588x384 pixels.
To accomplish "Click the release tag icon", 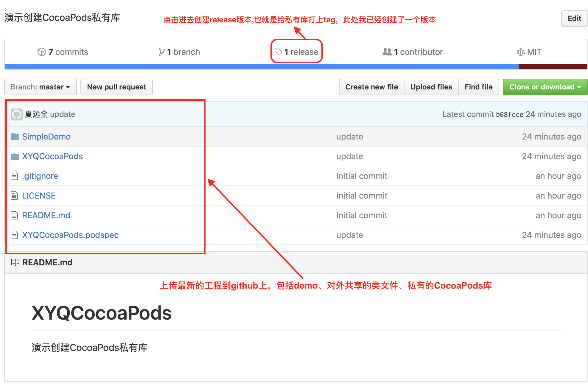I will tap(278, 52).
